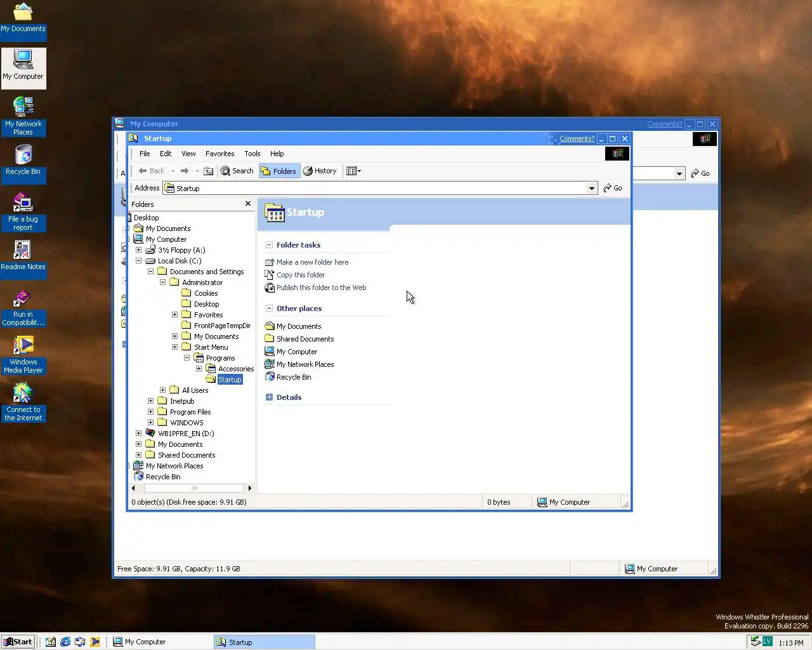Close the Folders pane
Viewport: 812px width, 650px height.
[248, 204]
